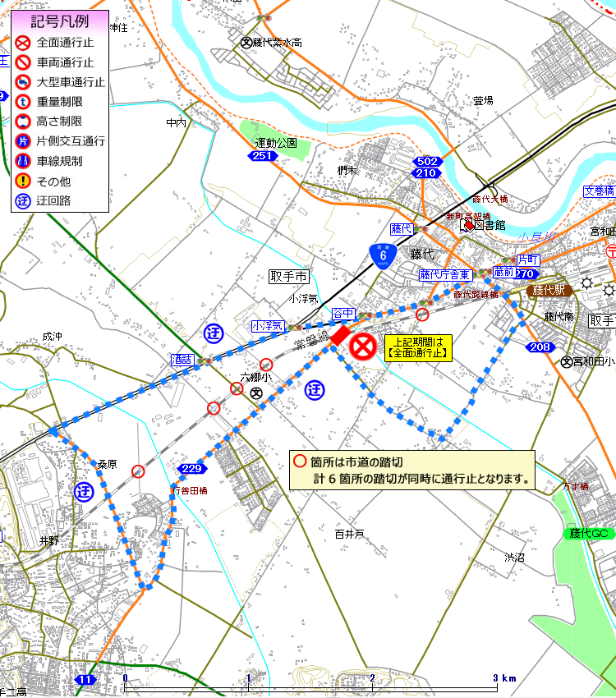
Task: Select the 重量制限 legend icon
Action: point(23,102)
